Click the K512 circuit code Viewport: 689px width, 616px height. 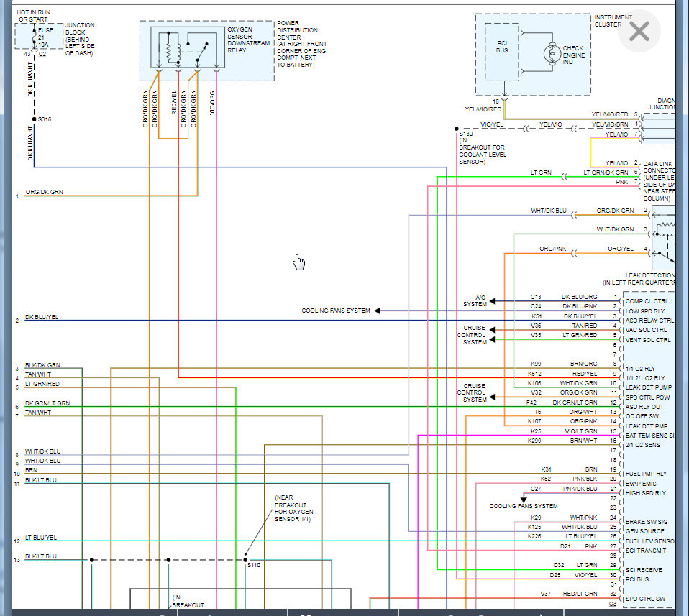click(534, 374)
